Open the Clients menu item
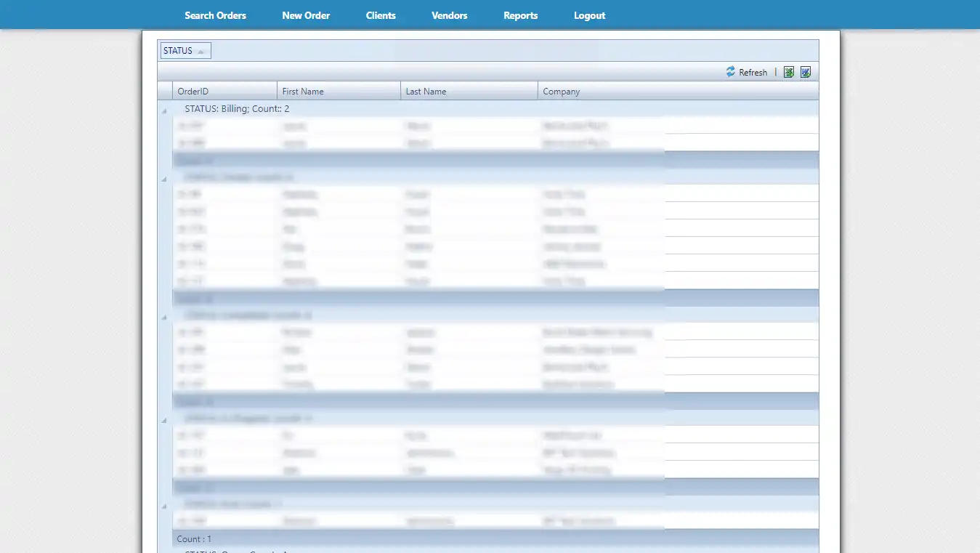This screenshot has height=553, width=980. [381, 15]
